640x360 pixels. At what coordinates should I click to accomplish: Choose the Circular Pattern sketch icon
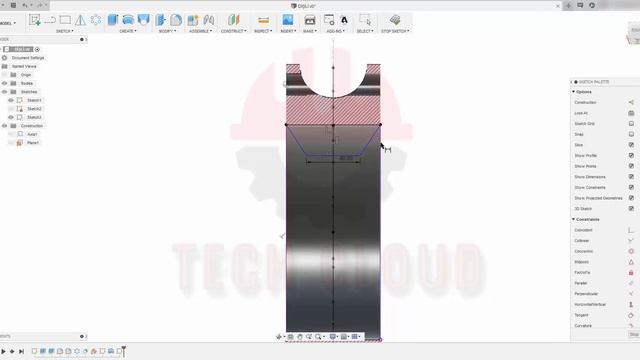pyautogui.click(x=96, y=20)
